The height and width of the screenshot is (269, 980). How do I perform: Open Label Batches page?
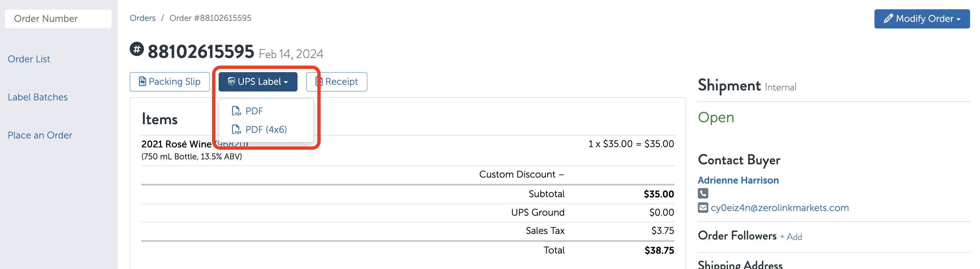pyautogui.click(x=38, y=97)
